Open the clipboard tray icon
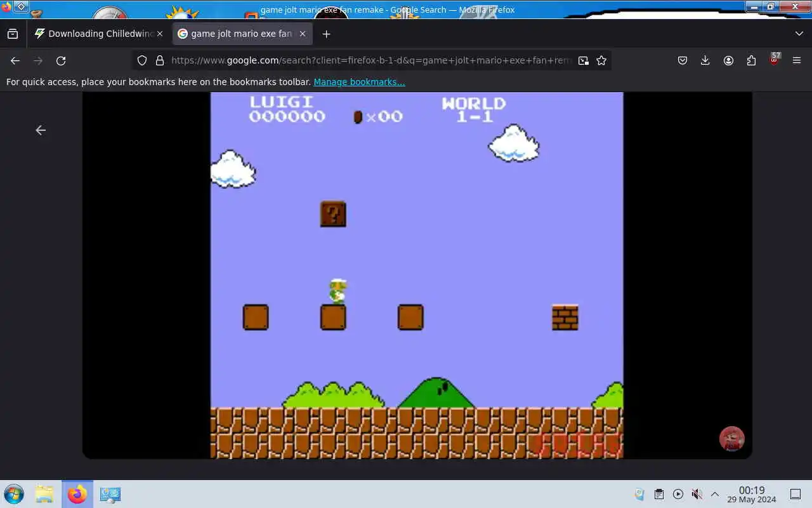 point(659,494)
